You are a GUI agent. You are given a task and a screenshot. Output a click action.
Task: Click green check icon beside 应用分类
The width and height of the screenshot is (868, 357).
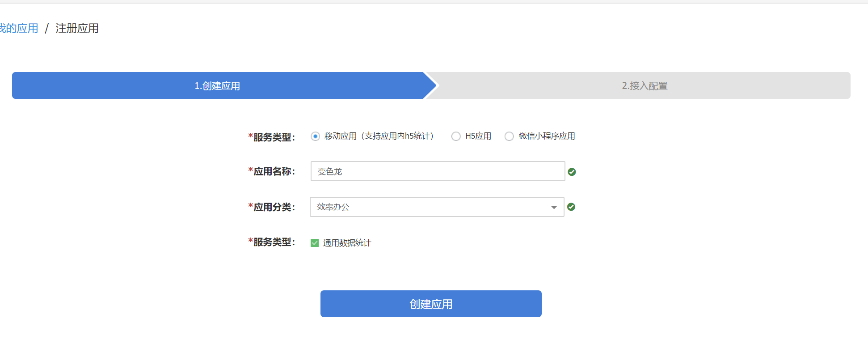[x=571, y=207]
